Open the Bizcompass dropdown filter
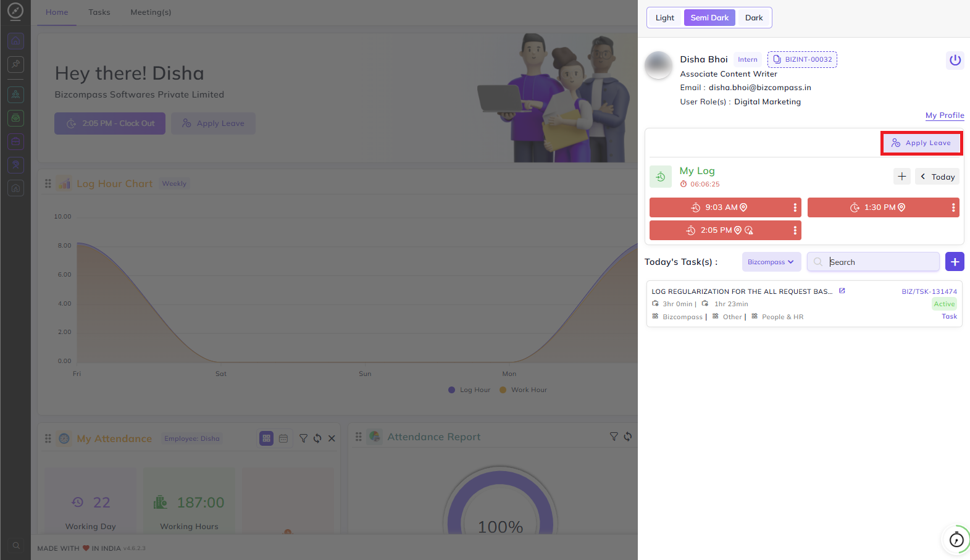 [771, 262]
